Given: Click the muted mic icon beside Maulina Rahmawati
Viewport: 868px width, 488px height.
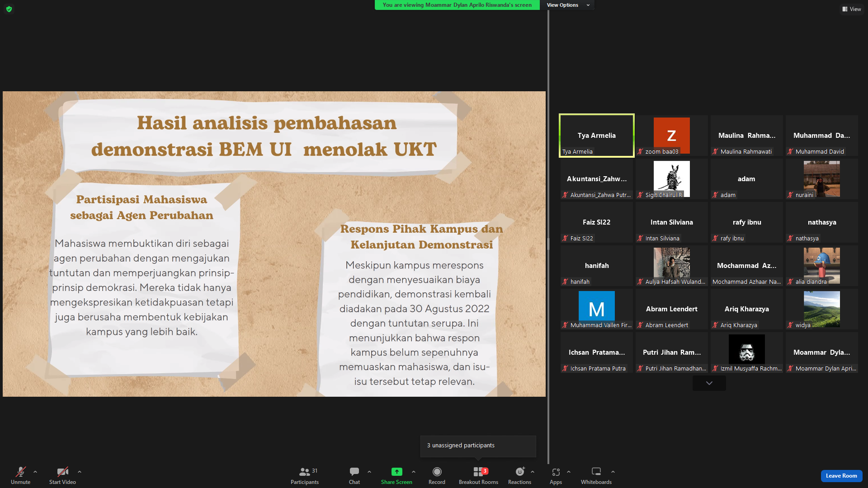Looking at the screenshot, I should click(x=715, y=152).
